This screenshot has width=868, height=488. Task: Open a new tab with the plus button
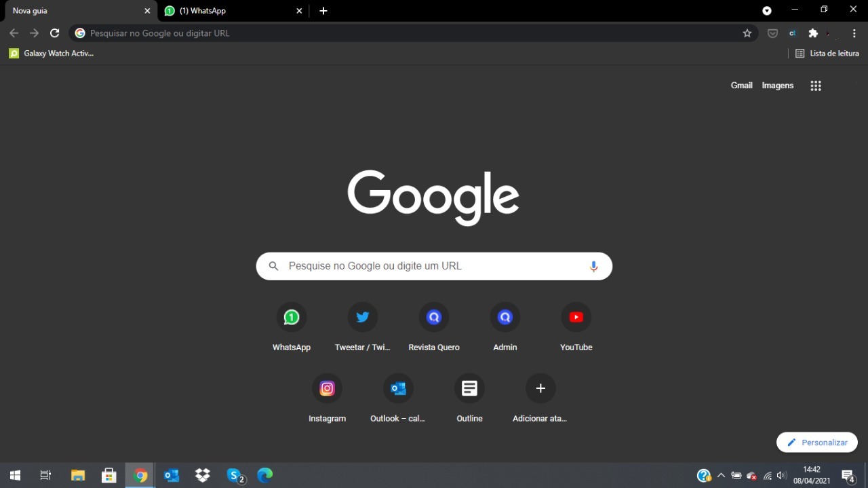click(323, 11)
